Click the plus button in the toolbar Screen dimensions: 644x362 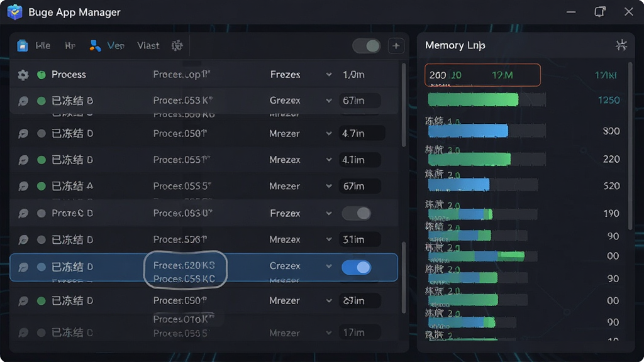(x=396, y=46)
